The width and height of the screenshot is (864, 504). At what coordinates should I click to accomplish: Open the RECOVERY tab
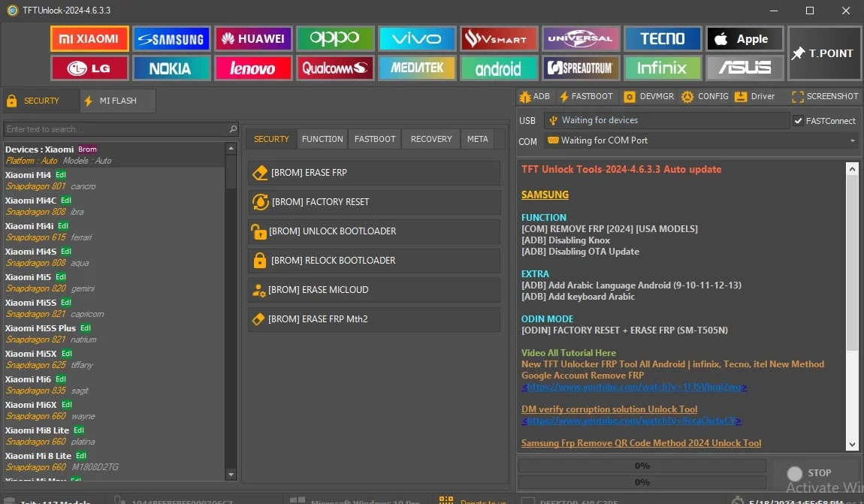coord(431,139)
